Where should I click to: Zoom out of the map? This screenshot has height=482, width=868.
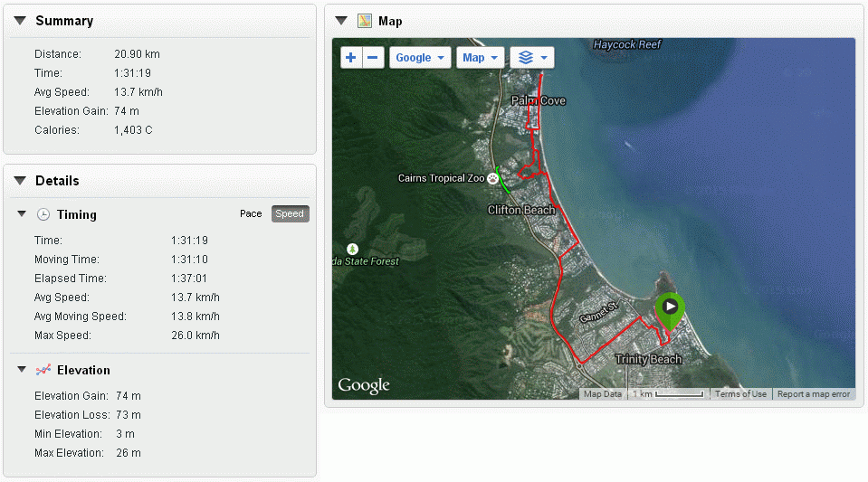click(x=373, y=58)
